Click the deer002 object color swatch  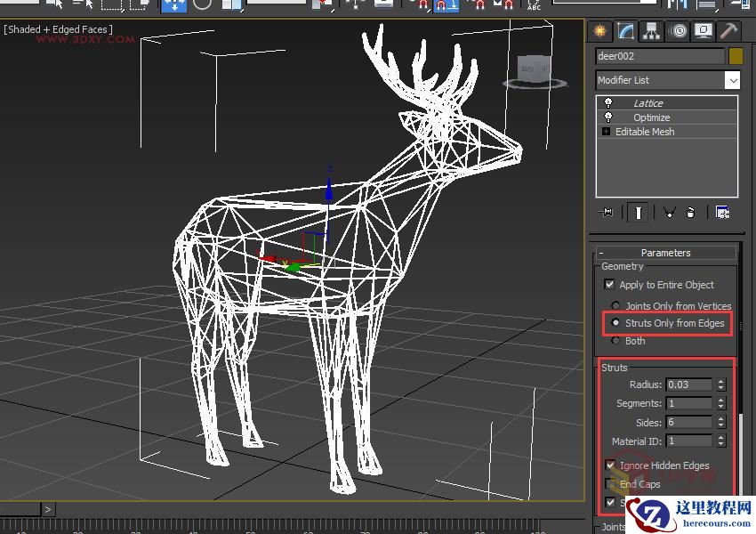coord(736,56)
